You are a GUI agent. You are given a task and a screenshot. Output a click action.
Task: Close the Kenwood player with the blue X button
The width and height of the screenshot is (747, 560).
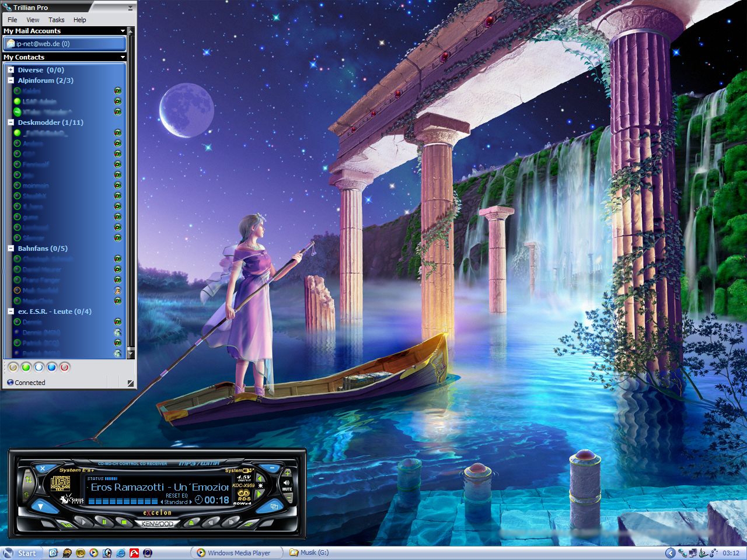pyautogui.click(x=42, y=468)
